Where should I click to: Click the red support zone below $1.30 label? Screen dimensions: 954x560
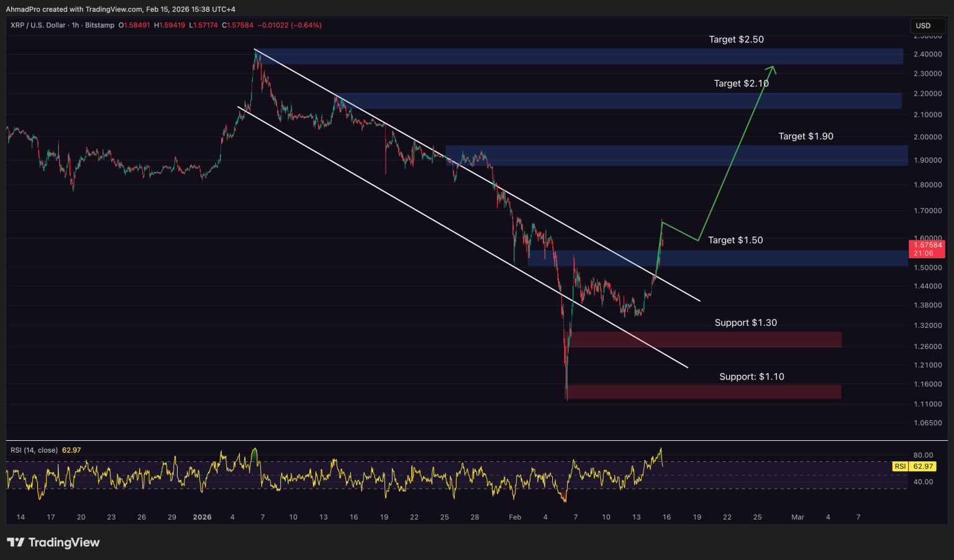pos(705,340)
